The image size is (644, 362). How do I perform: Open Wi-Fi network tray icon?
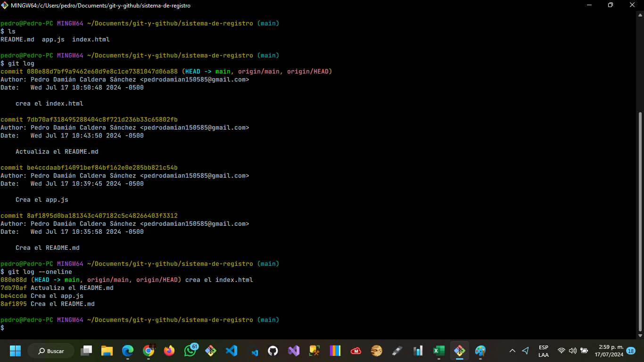(561, 351)
